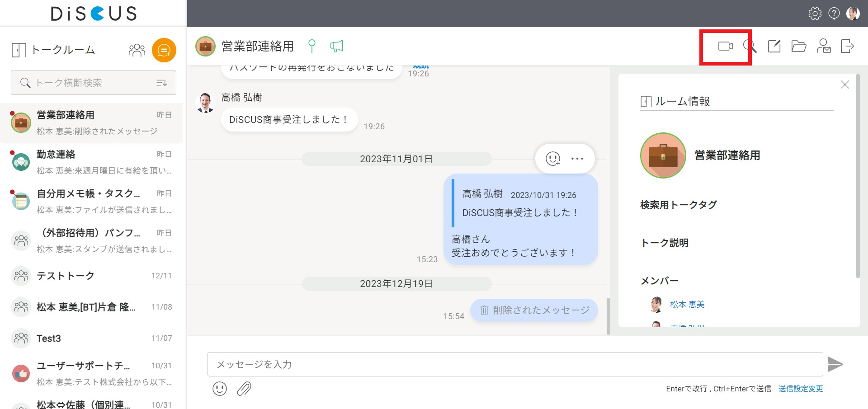Click the megaphone announcement icon
868x409 pixels.
click(x=336, y=46)
